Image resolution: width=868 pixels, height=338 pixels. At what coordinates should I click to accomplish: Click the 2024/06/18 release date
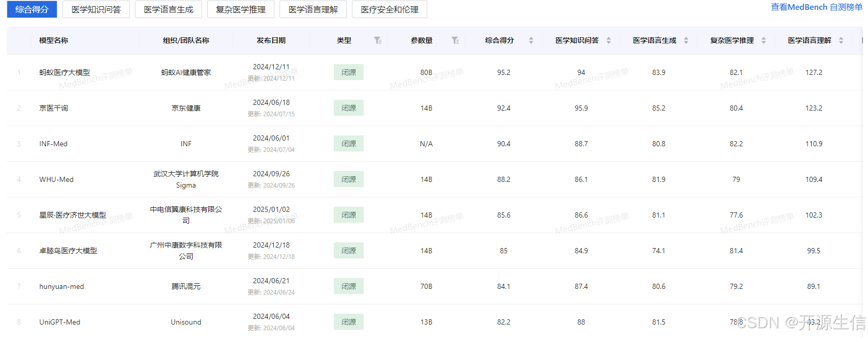coord(271,102)
